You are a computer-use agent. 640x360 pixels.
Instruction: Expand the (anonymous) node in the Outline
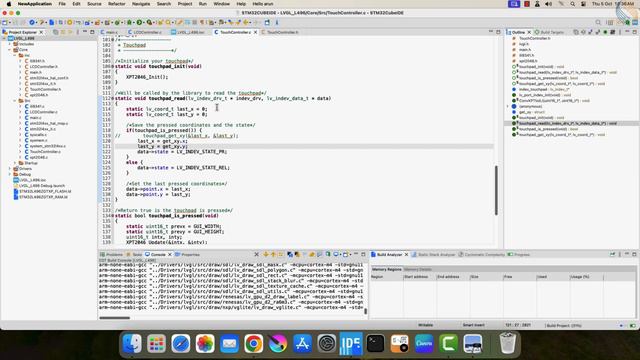click(508, 106)
